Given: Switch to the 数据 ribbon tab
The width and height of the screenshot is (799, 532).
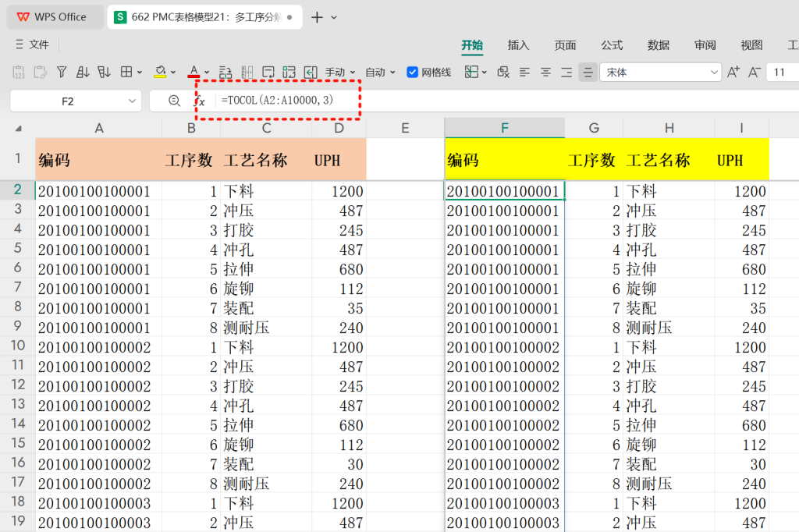Looking at the screenshot, I should pos(659,44).
